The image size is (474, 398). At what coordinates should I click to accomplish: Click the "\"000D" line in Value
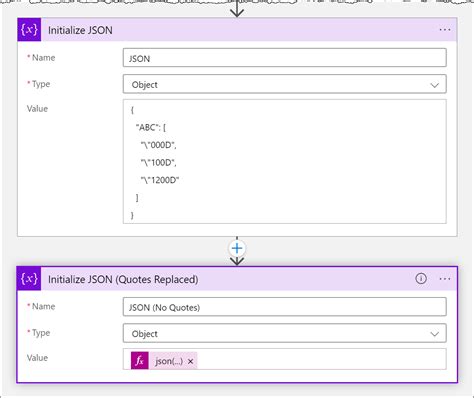click(158, 145)
